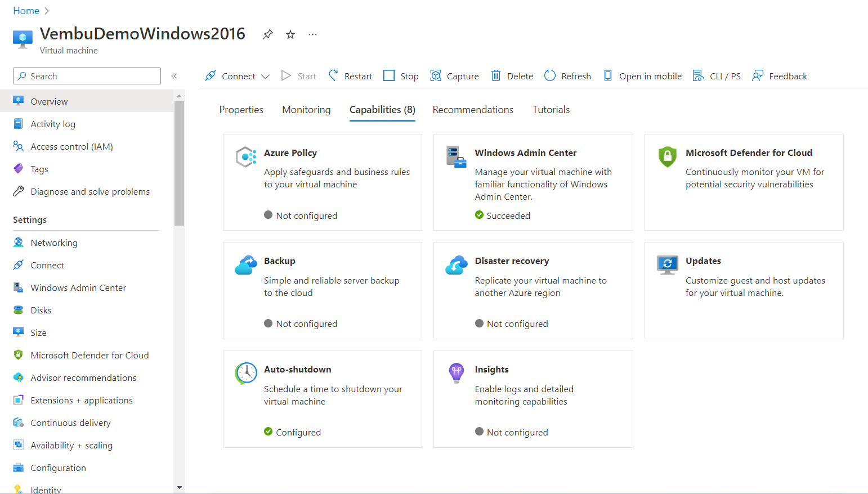Open the Tutorials tab
This screenshot has width=868, height=494.
[551, 110]
